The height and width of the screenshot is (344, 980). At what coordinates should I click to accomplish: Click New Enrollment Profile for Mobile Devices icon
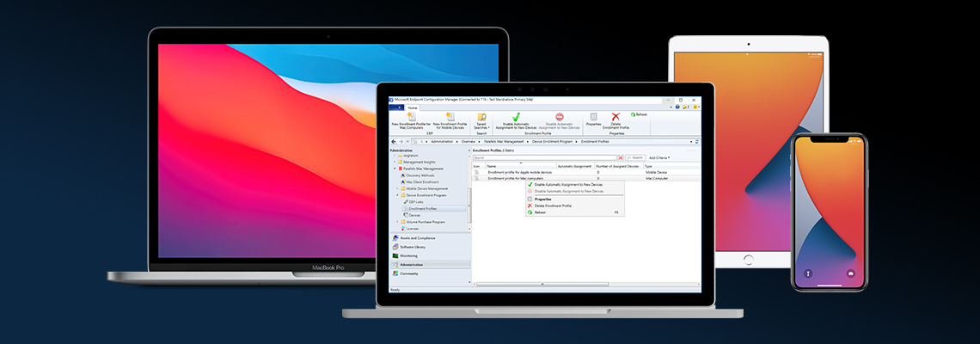click(x=450, y=117)
